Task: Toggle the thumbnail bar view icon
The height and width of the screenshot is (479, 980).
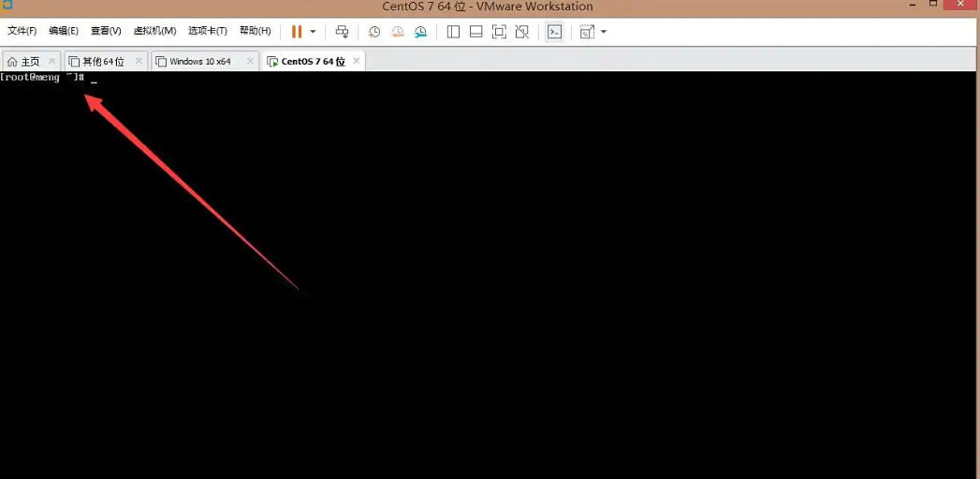Action: coord(475,32)
